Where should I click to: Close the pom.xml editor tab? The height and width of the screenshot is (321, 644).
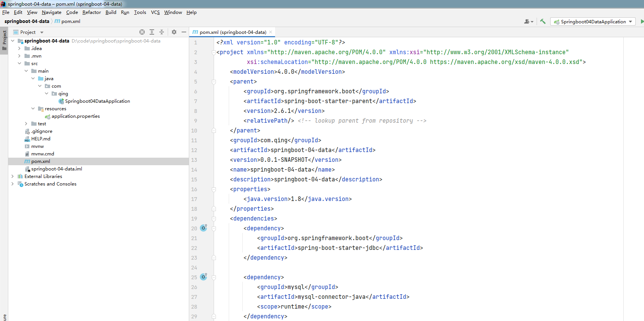coord(271,32)
